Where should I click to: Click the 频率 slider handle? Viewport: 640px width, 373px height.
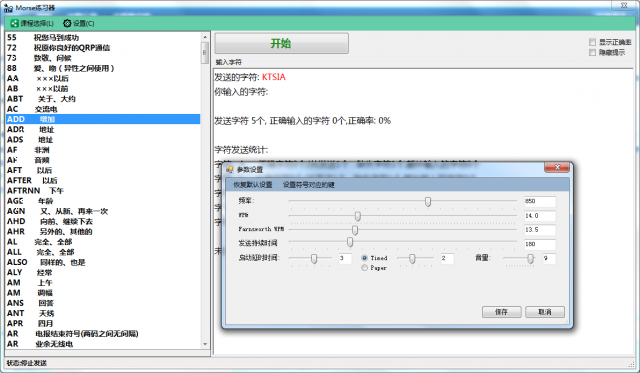pos(428,202)
